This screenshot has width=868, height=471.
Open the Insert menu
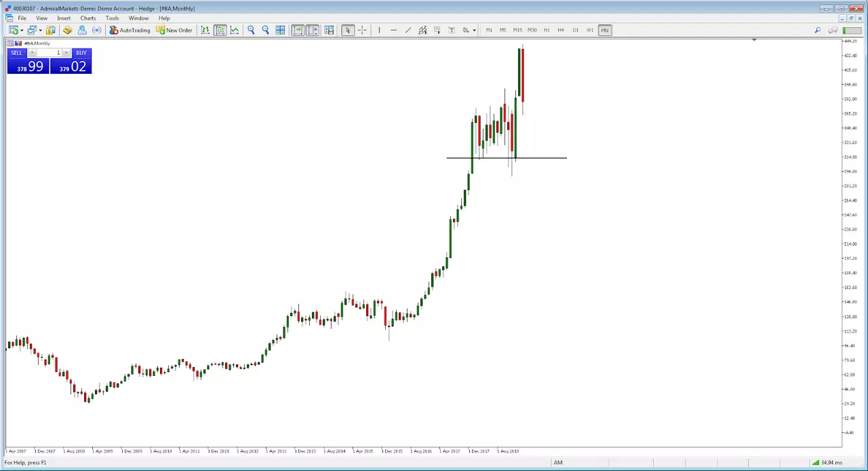(64, 18)
